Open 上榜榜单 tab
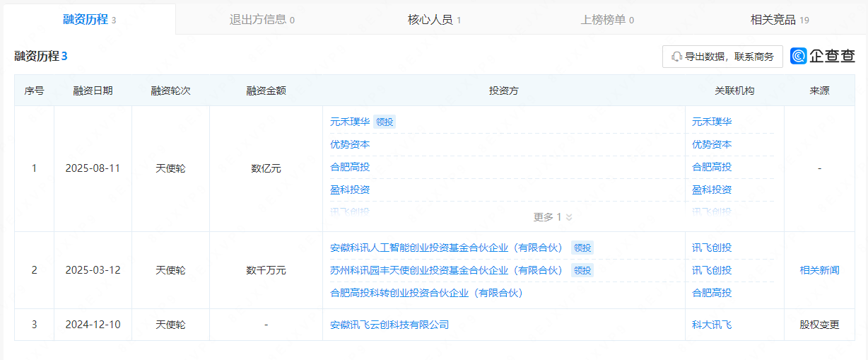 (x=607, y=20)
